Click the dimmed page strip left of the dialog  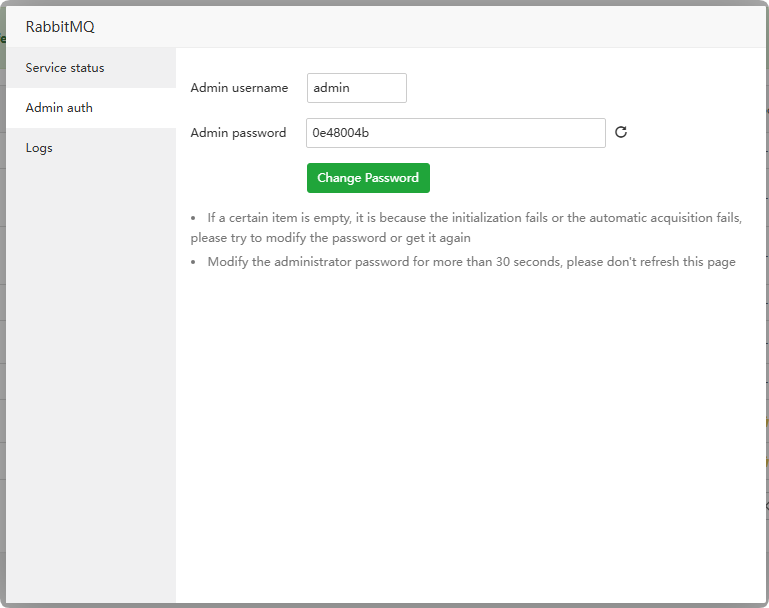point(2,300)
